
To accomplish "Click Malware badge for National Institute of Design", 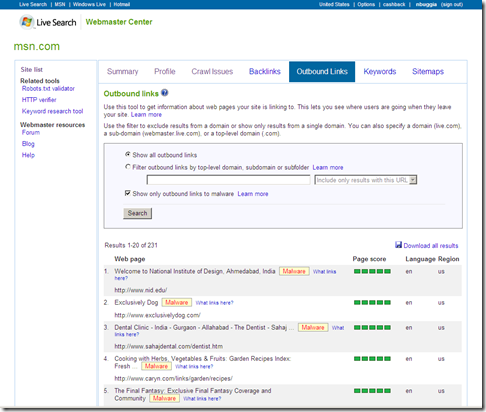I will tap(294, 271).
